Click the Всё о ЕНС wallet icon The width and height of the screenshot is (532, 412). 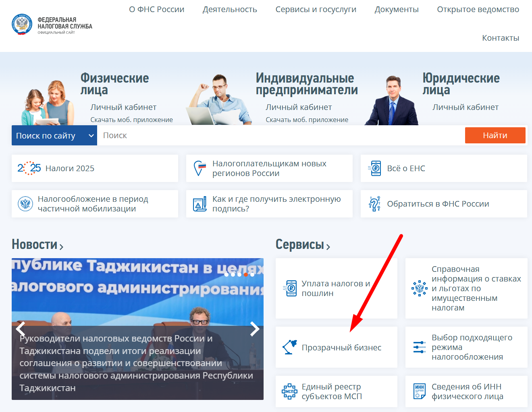pyautogui.click(x=375, y=168)
